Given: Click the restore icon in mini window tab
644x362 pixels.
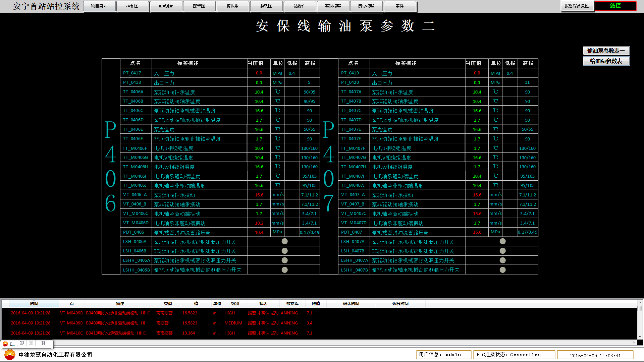Looking at the screenshot, I should click(22, 343).
